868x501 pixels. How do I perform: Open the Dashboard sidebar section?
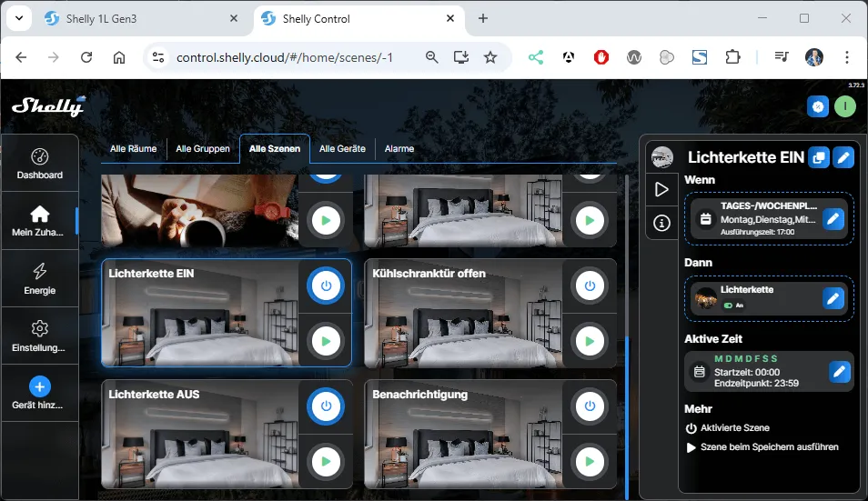39,164
